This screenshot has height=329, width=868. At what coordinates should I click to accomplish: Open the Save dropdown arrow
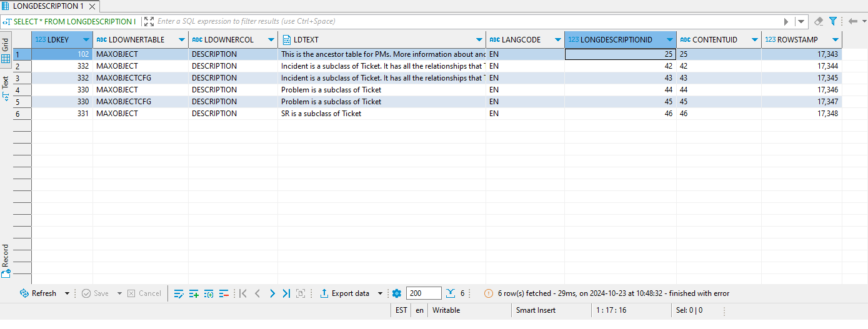(x=119, y=293)
